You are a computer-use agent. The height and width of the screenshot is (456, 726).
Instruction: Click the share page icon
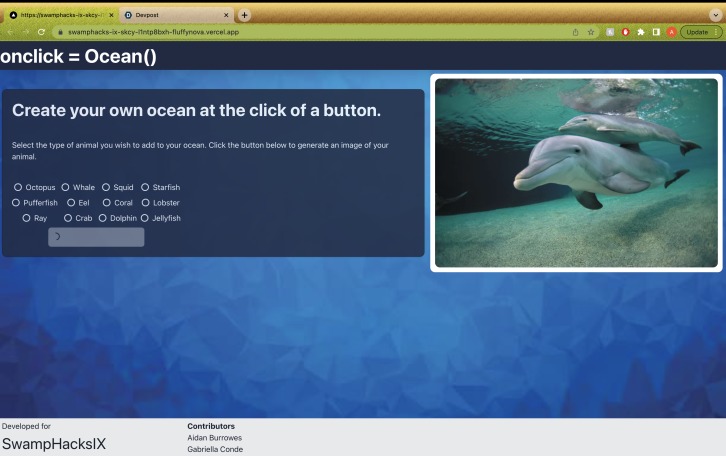[576, 32]
